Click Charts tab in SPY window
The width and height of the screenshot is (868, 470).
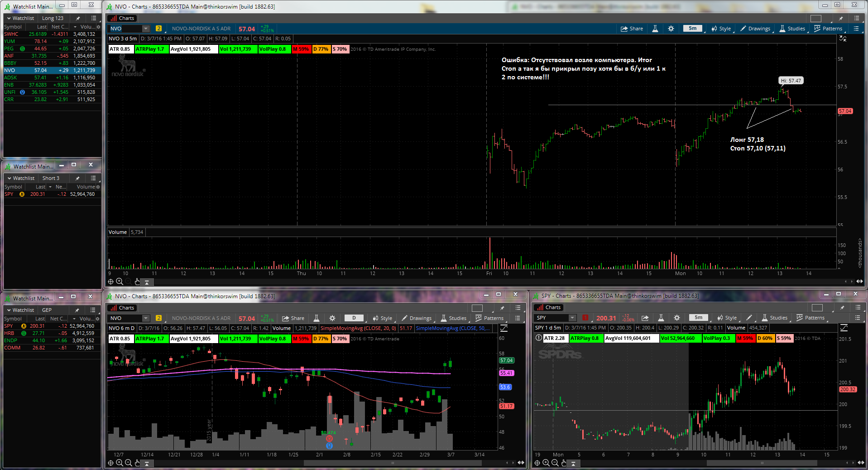pos(549,307)
